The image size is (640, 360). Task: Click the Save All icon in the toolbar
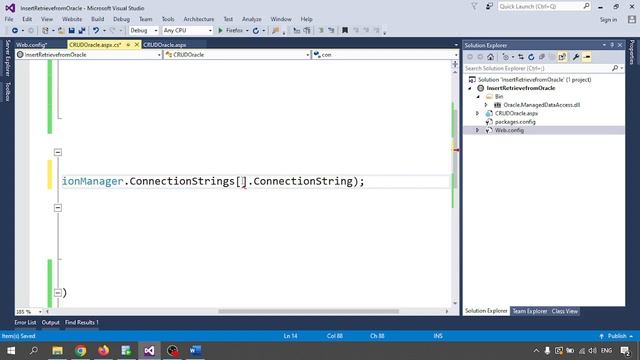[82, 31]
